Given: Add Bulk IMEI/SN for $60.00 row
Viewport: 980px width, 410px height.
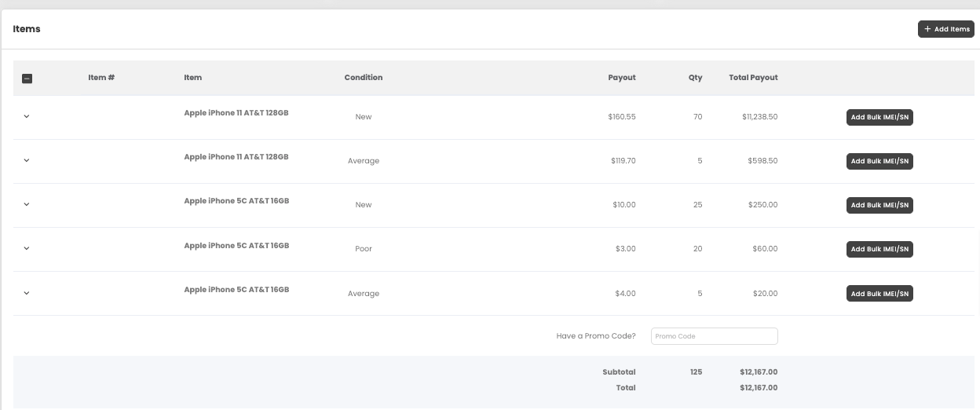Looking at the screenshot, I should (x=879, y=249).
